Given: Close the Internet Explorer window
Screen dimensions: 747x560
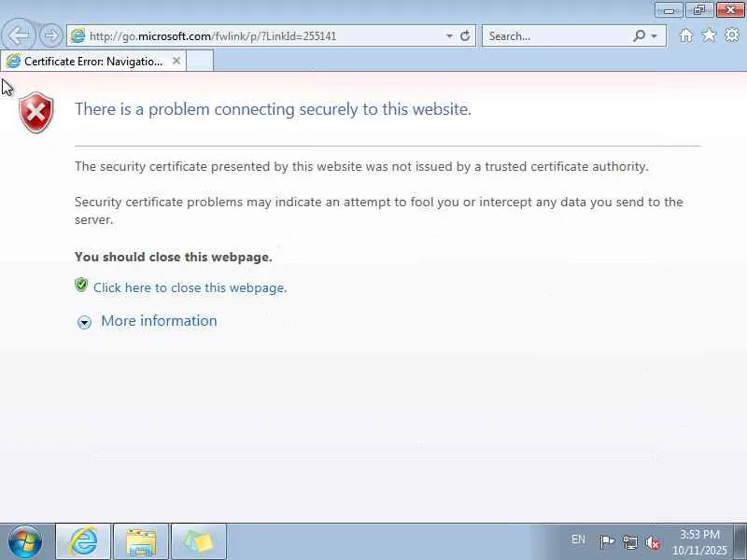Looking at the screenshot, I should pyautogui.click(x=729, y=10).
